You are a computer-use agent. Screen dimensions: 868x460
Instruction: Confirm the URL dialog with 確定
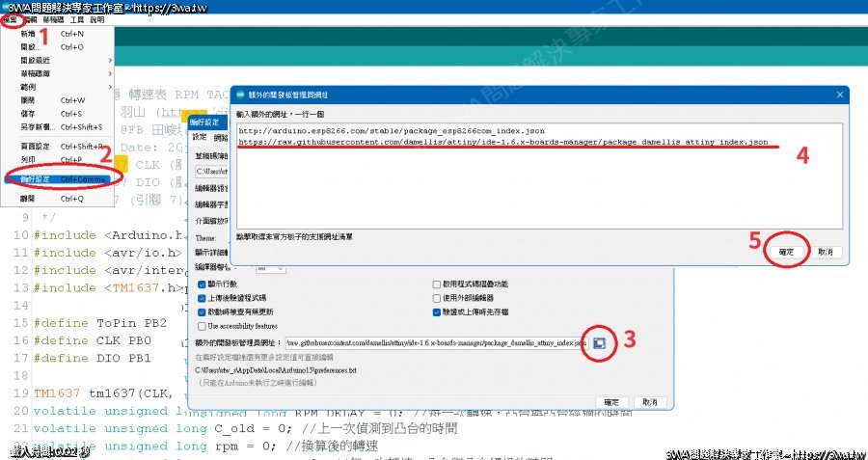coord(786,251)
